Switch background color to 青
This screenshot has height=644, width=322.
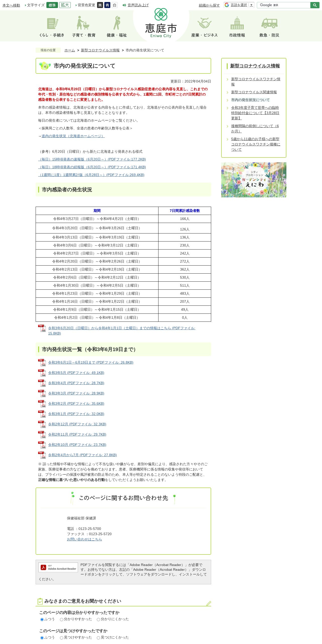click(107, 5)
